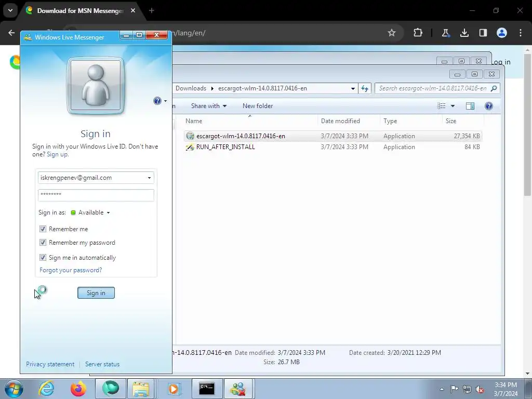Click the password input field
Image resolution: width=532 pixels, height=399 pixels.
(96, 195)
